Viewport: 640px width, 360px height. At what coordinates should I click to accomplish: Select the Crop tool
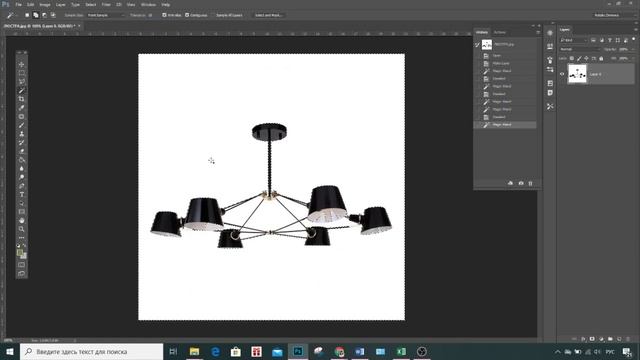point(22,99)
